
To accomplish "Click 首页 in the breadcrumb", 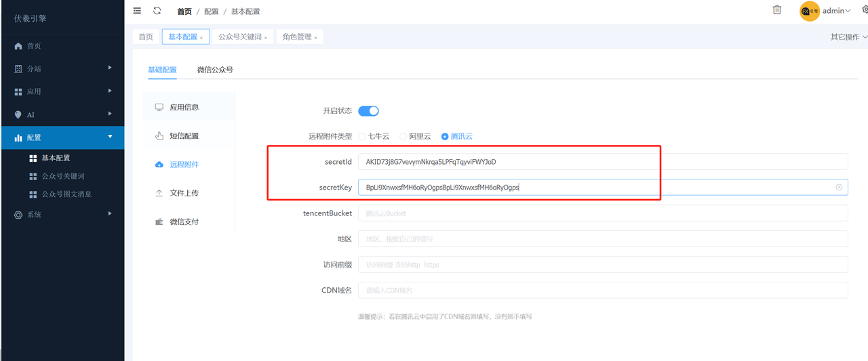I will coord(184,12).
